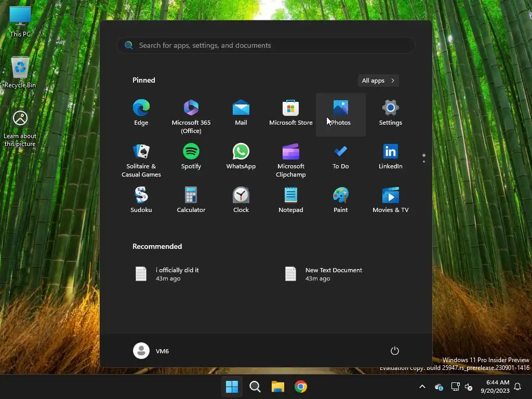The image size is (532, 399).
Task: Launch Microsoft Clipchamp
Action: [291, 159]
